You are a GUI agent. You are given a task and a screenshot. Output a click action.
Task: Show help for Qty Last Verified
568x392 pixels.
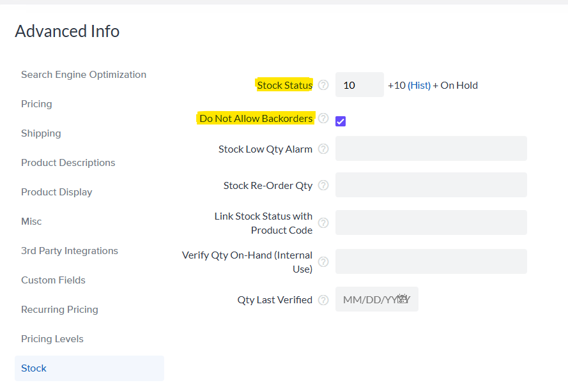pyautogui.click(x=323, y=299)
